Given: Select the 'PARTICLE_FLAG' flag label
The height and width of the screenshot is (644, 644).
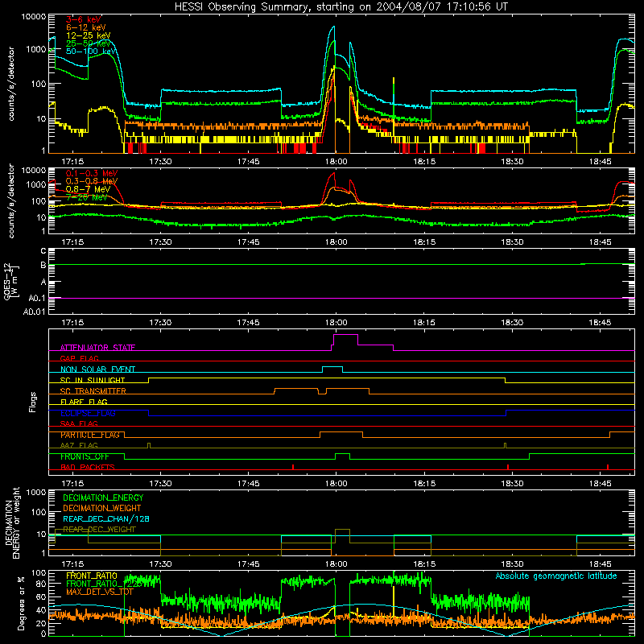Looking at the screenshot, I should pyautogui.click(x=90, y=435).
